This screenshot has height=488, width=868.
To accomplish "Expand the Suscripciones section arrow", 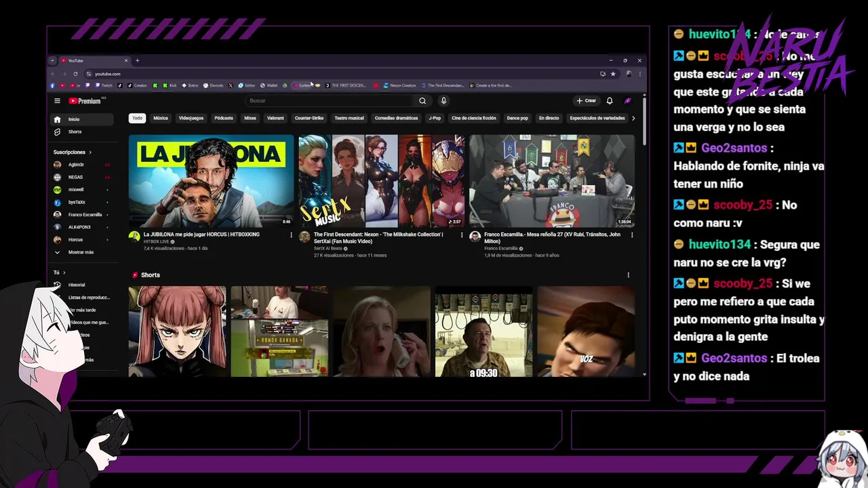I will point(90,152).
